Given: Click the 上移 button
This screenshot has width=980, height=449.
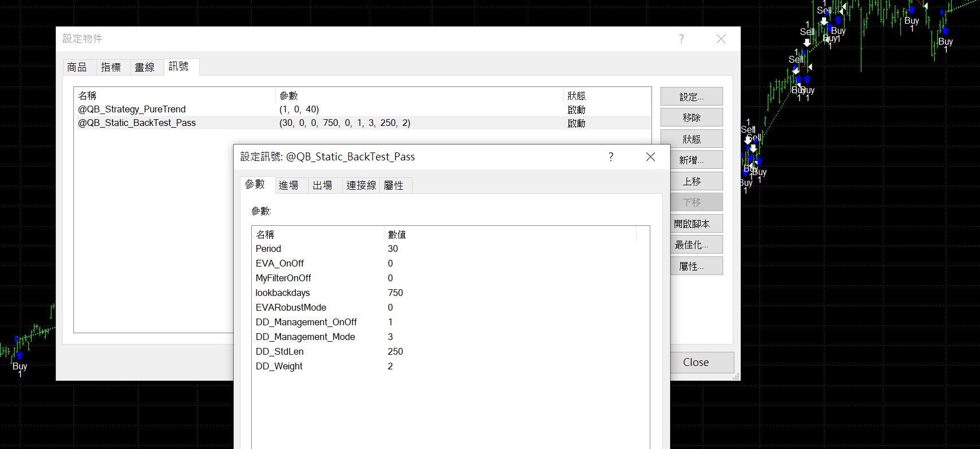Looking at the screenshot, I should click(691, 182).
